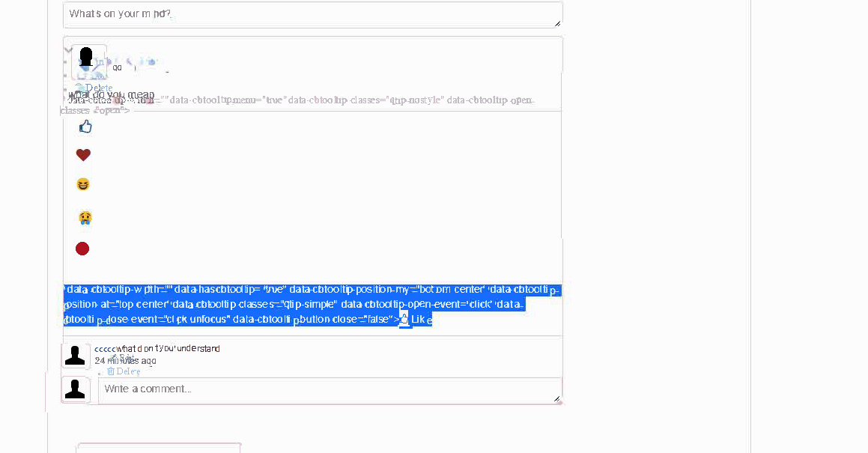
Task: Select the crying face emoji reaction
Action: (85, 218)
